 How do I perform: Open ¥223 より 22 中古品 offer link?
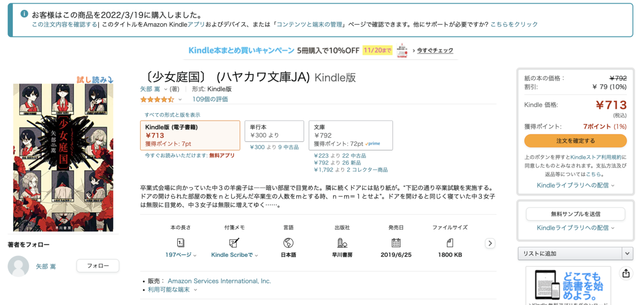click(339, 155)
